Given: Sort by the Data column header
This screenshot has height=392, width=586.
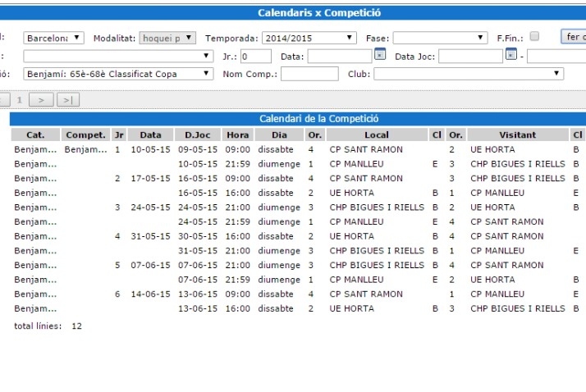Looking at the screenshot, I should (x=150, y=134).
